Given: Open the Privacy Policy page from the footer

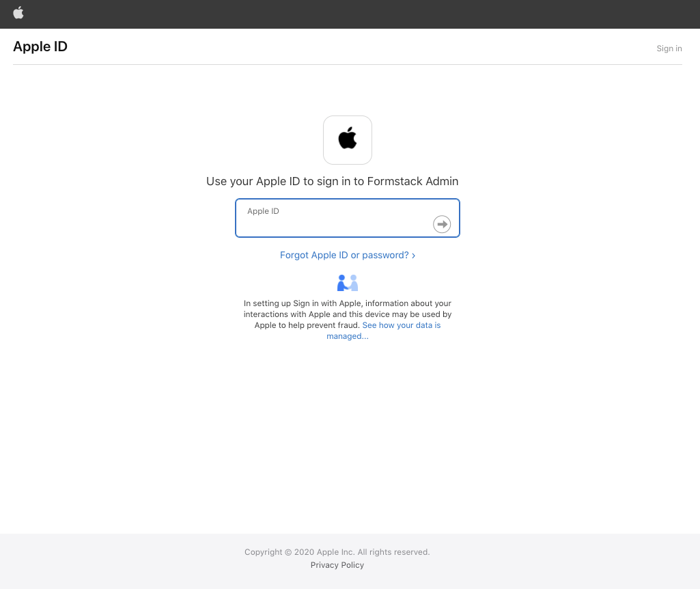Looking at the screenshot, I should (337, 565).
